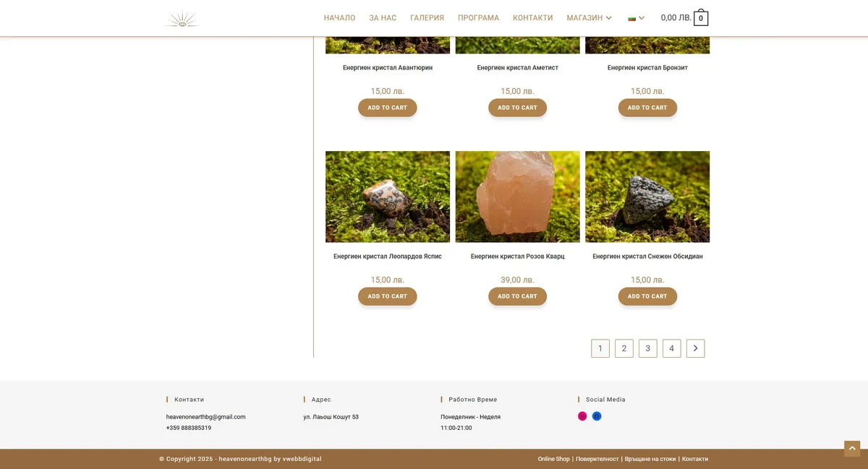Image resolution: width=868 pixels, height=469 pixels.
Task: Go to next page using arrow
Action: pyautogui.click(x=695, y=348)
